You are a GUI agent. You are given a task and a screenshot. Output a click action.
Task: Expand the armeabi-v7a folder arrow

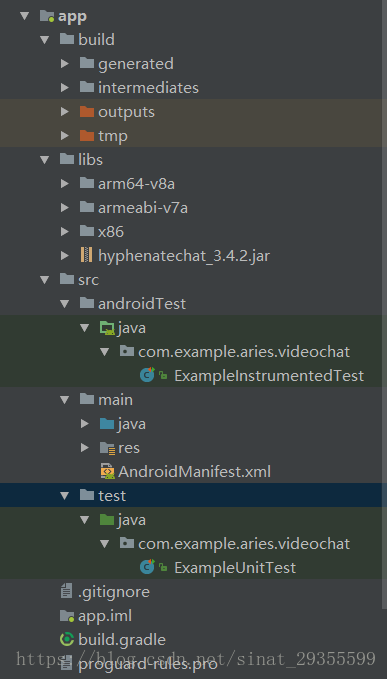64,207
